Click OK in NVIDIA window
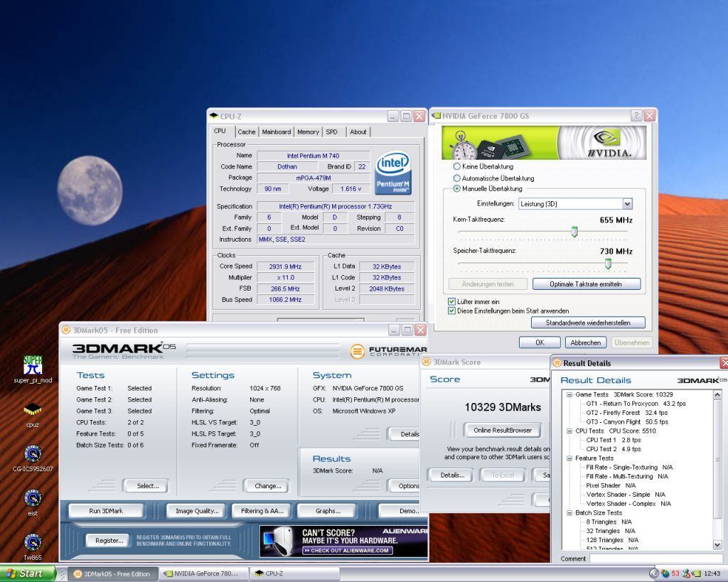The width and height of the screenshot is (728, 582). tap(540, 343)
